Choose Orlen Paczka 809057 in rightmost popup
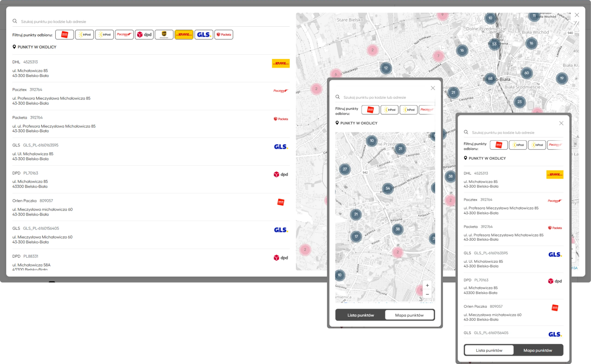591x364 pixels. coord(514,313)
